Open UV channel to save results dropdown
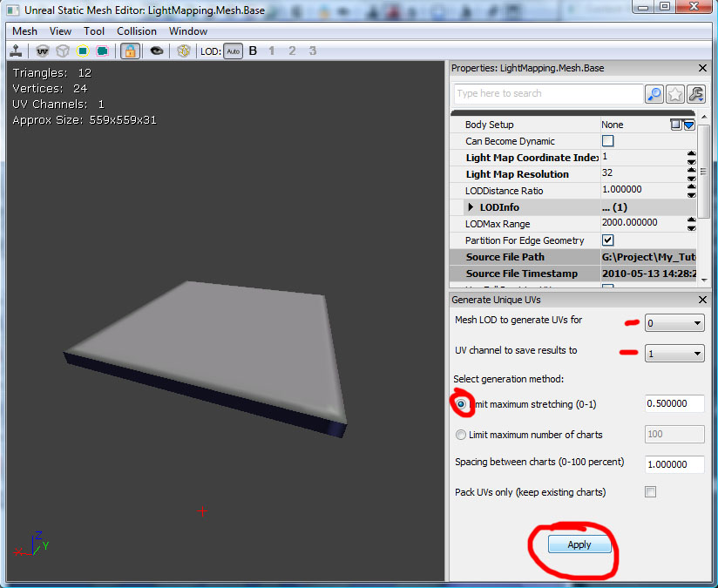Screen dimensions: 718x588 [x=674, y=353]
